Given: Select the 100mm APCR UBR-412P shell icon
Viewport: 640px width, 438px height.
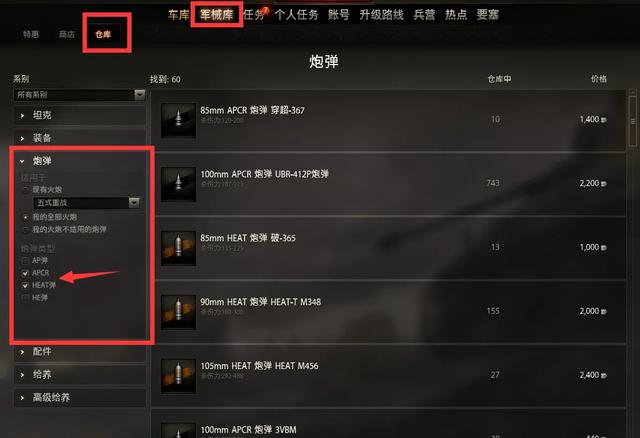Looking at the screenshot, I should [178, 184].
